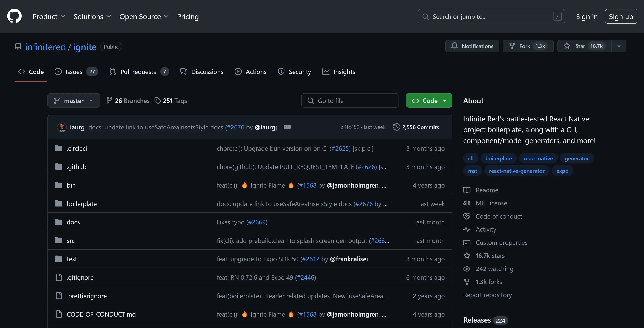Select the react-native topic tag

[x=538, y=158]
